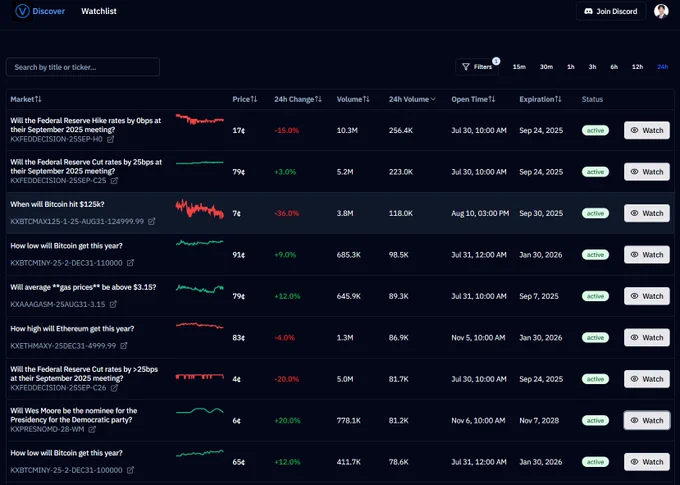Click the Join Discord button
680x485 pixels.
[x=611, y=11]
